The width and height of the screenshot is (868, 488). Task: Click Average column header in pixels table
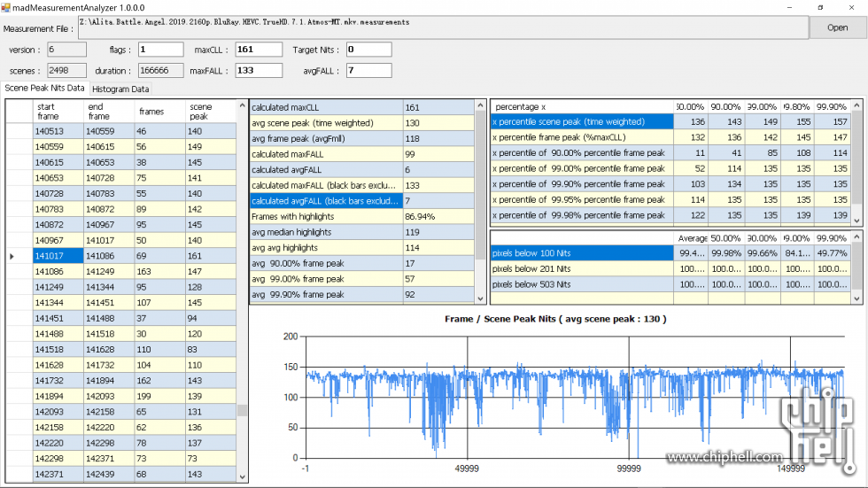[x=691, y=238]
